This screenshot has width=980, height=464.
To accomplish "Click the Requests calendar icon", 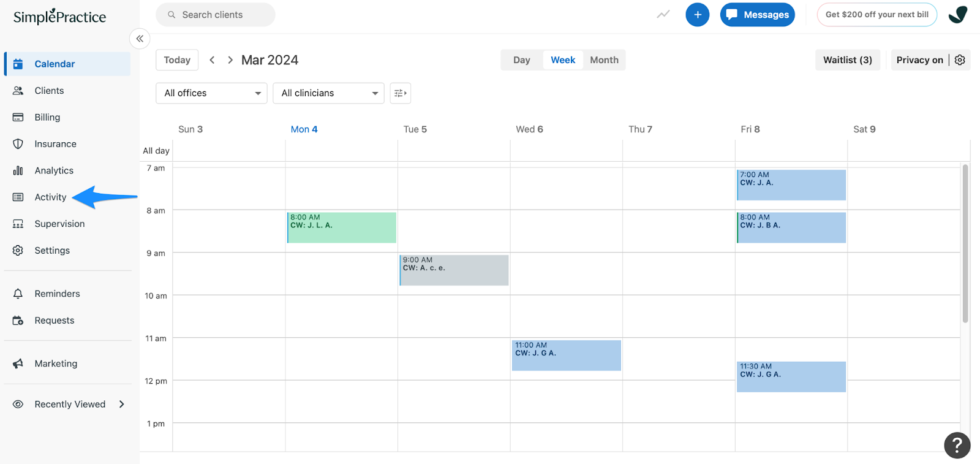I will pos(18,321).
